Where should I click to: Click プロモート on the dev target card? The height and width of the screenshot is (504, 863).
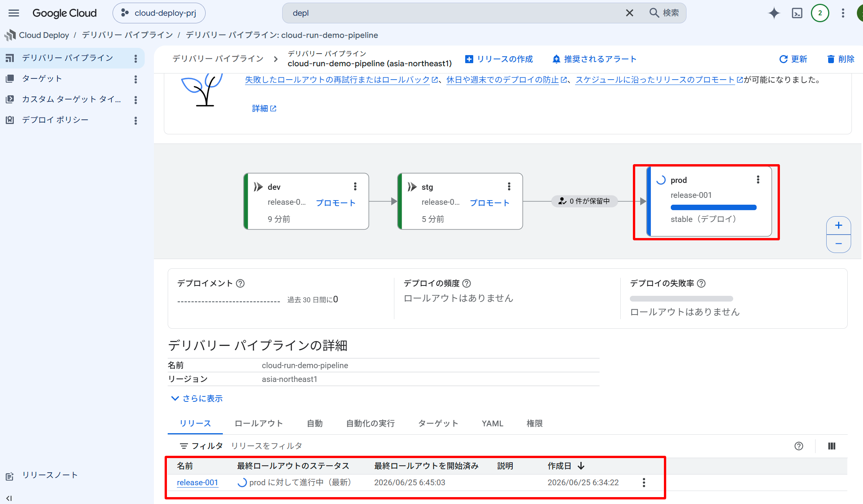tap(336, 203)
